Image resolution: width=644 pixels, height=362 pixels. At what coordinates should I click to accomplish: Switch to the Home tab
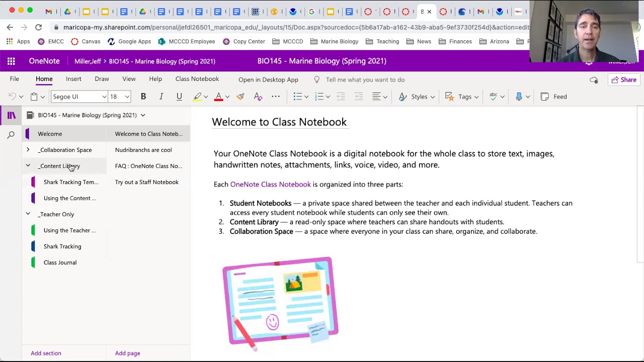tap(44, 79)
